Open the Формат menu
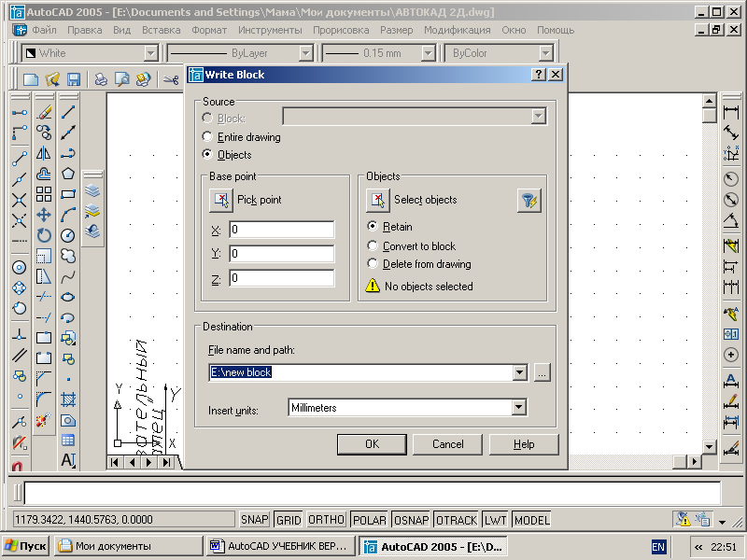Viewport: 747px width, 560px height. point(209,30)
